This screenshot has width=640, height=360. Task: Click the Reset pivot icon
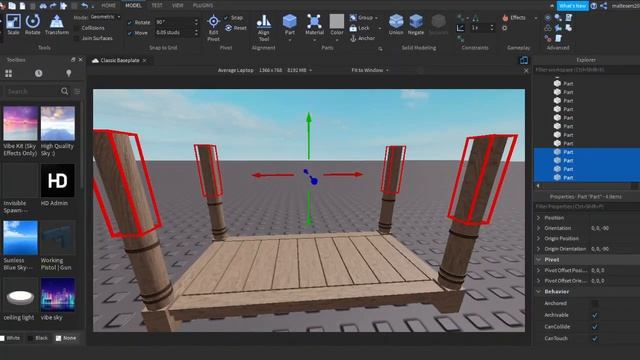point(229,28)
